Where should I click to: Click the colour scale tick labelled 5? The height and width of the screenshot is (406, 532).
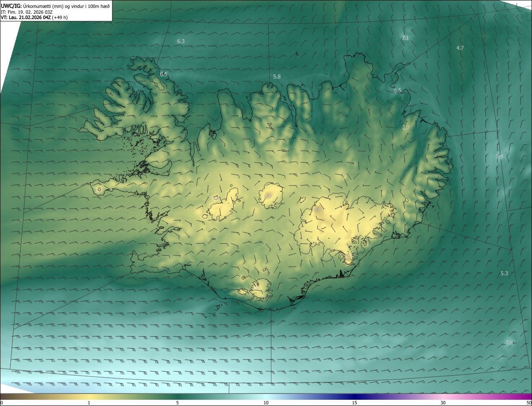pyautogui.click(x=177, y=403)
